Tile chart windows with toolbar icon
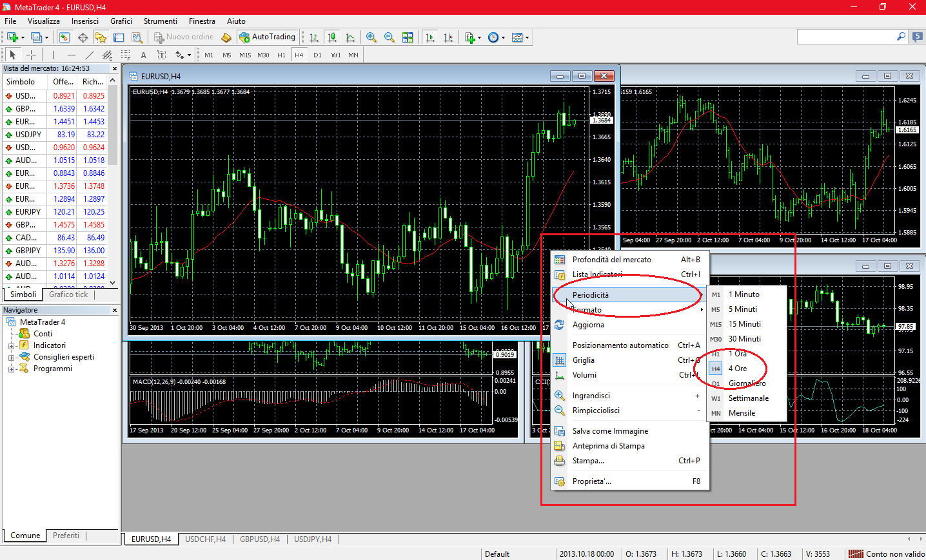This screenshot has width=926, height=560. point(408,37)
